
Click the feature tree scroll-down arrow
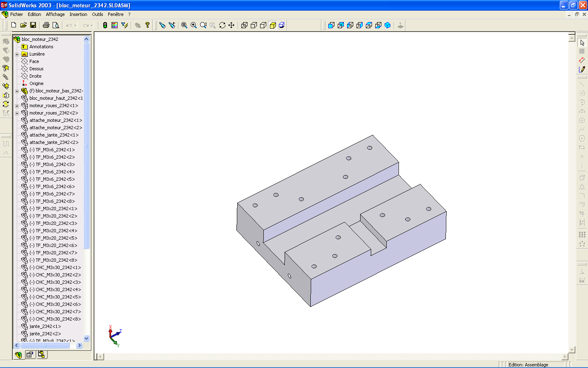coord(86,338)
